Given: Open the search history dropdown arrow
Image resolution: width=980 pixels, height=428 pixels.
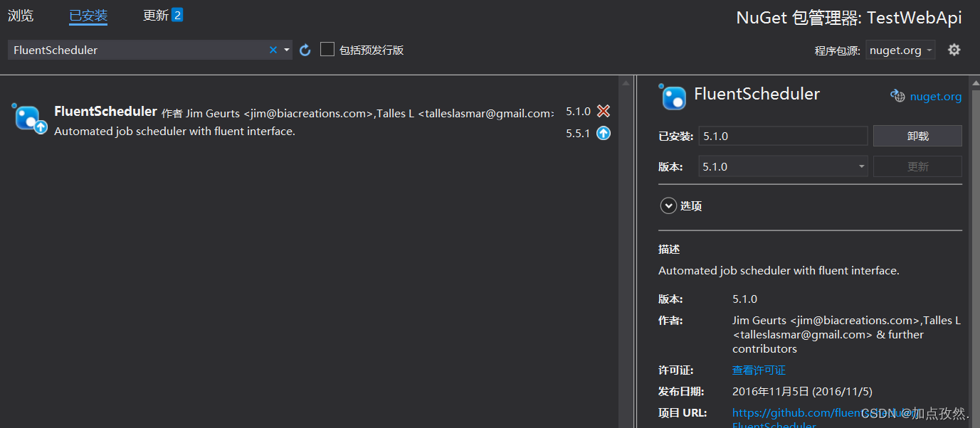Looking at the screenshot, I should pyautogui.click(x=287, y=50).
